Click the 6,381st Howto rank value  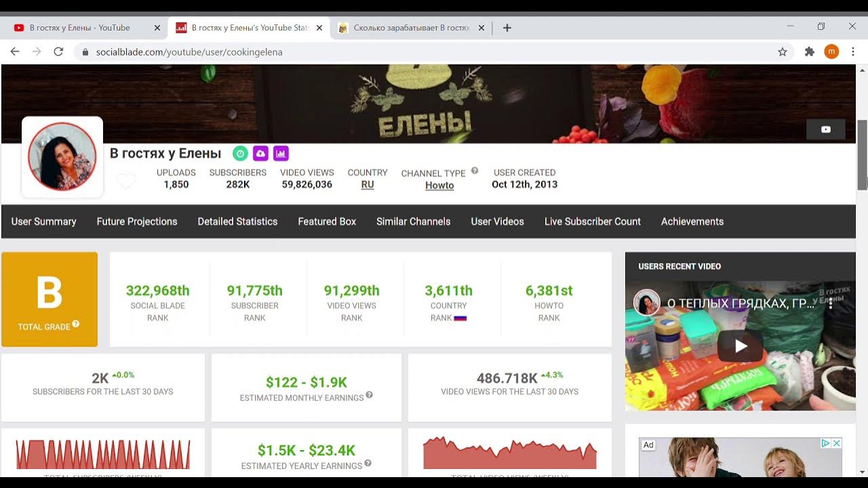[x=549, y=291]
